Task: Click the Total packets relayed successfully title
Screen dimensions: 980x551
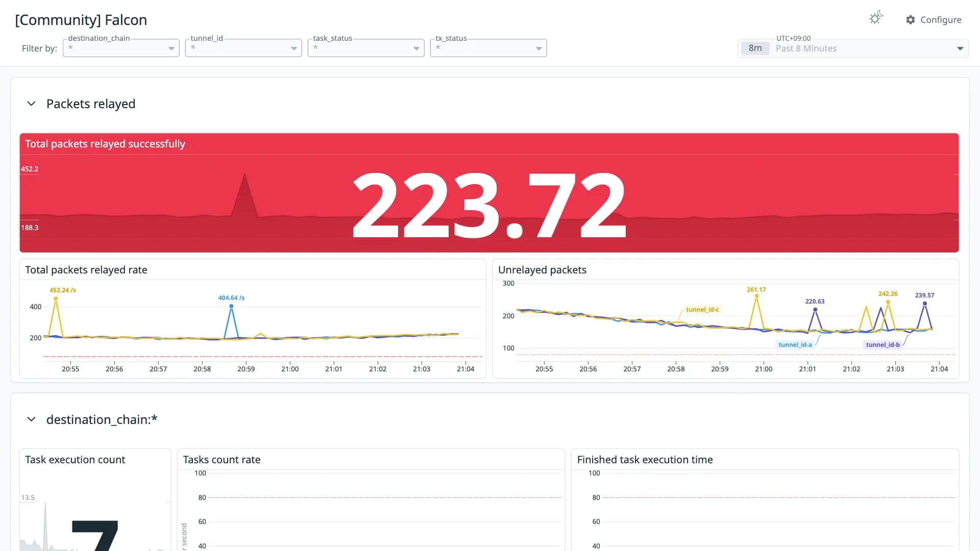Action: click(105, 144)
